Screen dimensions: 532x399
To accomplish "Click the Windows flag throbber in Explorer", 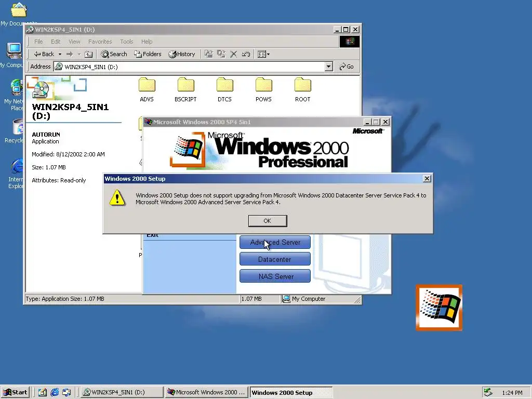I will point(350,42).
